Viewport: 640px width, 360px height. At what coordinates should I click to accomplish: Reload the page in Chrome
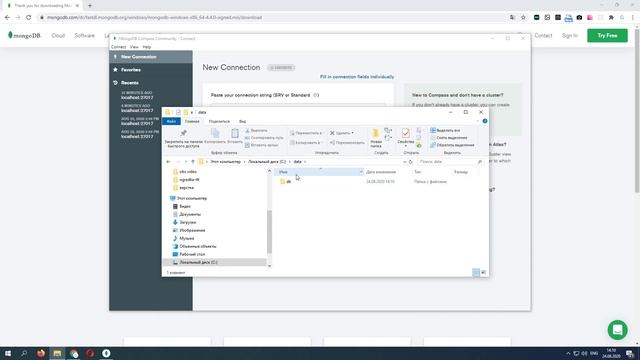(29, 18)
